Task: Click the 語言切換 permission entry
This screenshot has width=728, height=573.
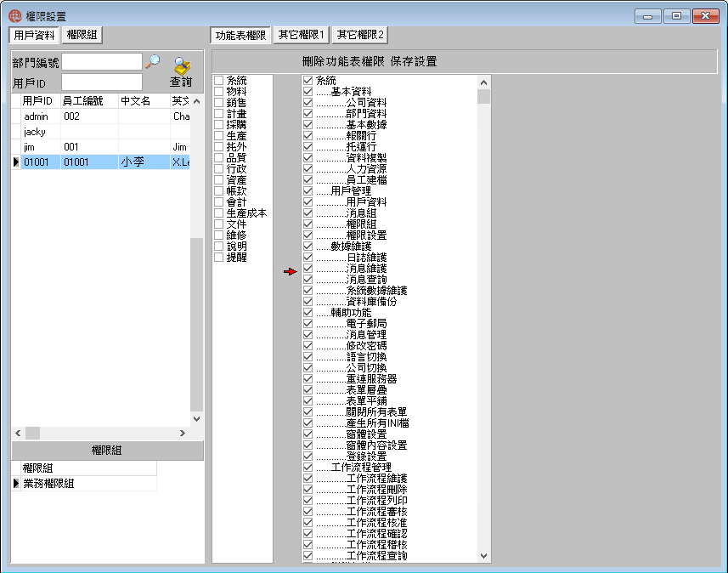Action: coord(366,357)
